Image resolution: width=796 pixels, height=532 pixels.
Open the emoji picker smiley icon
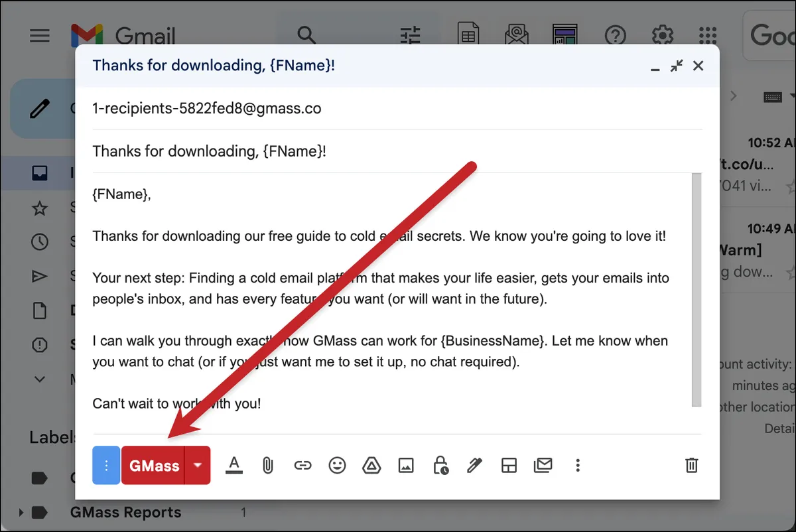tap(338, 466)
